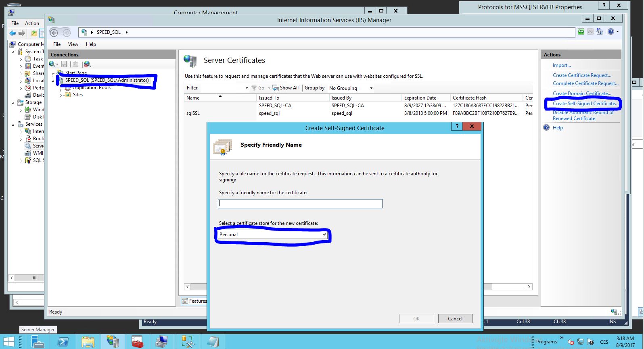Image resolution: width=644 pixels, height=349 pixels.
Task: Click Show All in the filter bar
Action: 286,88
